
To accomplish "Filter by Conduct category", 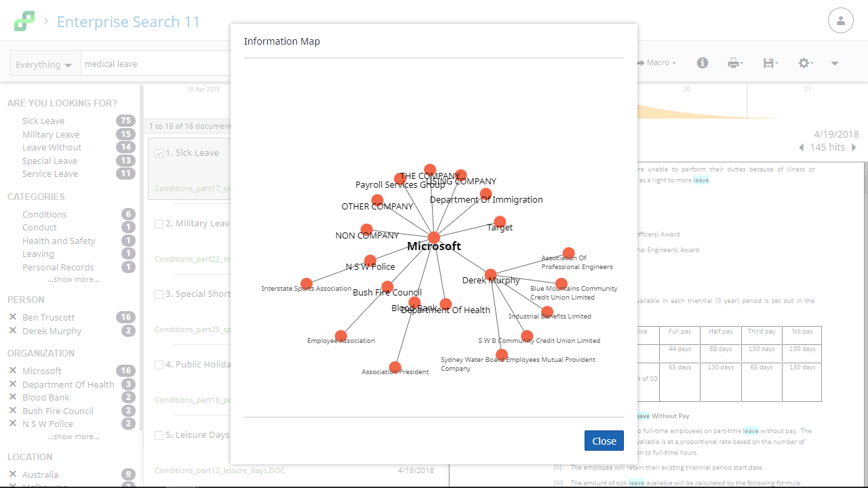I will coord(39,227).
